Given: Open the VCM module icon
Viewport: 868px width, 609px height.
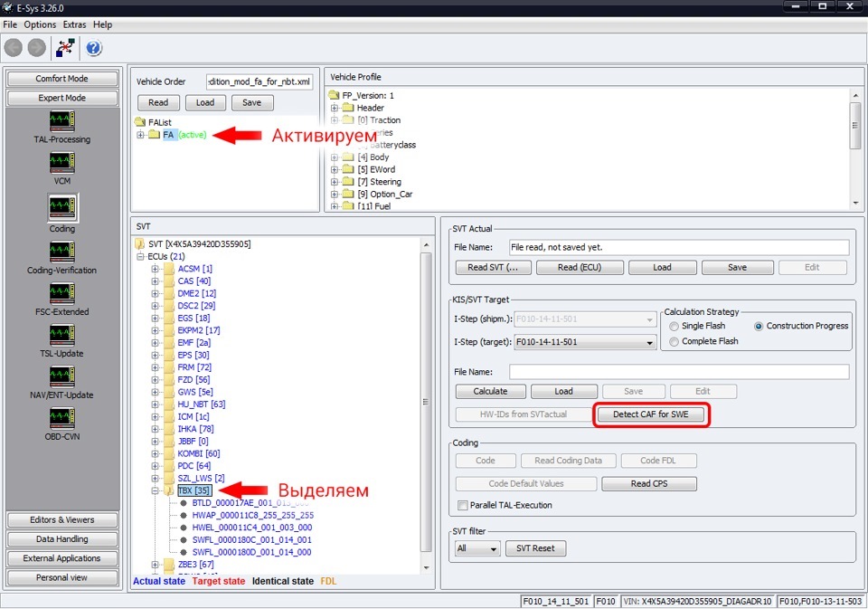Looking at the screenshot, I should click(62, 162).
